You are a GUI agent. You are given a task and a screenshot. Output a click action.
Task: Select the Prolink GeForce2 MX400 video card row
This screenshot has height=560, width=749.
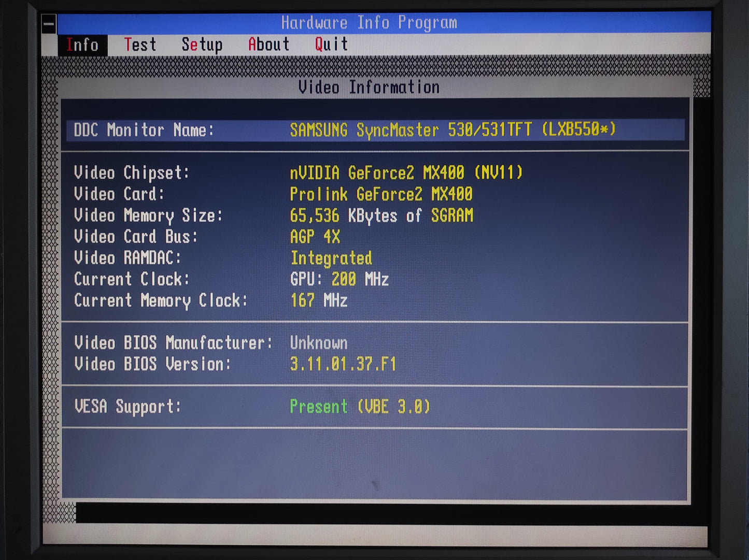click(x=381, y=194)
